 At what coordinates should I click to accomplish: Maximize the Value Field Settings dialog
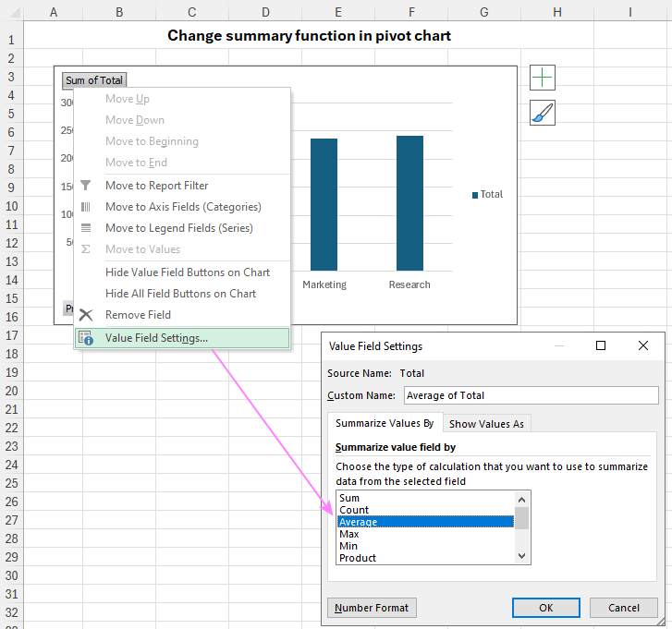point(601,345)
